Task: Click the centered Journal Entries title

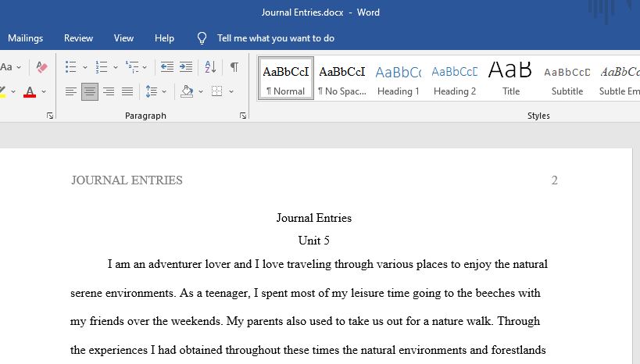Action: click(314, 217)
